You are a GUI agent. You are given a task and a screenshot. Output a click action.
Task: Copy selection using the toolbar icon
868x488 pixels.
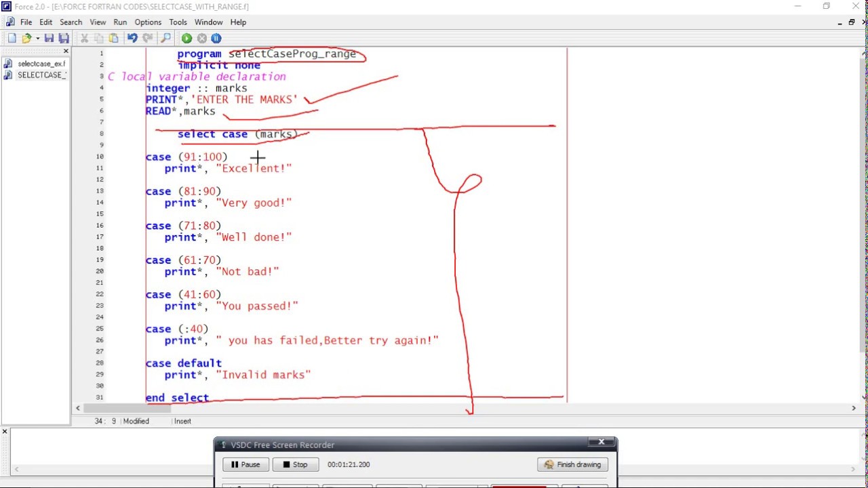pyautogui.click(x=99, y=39)
